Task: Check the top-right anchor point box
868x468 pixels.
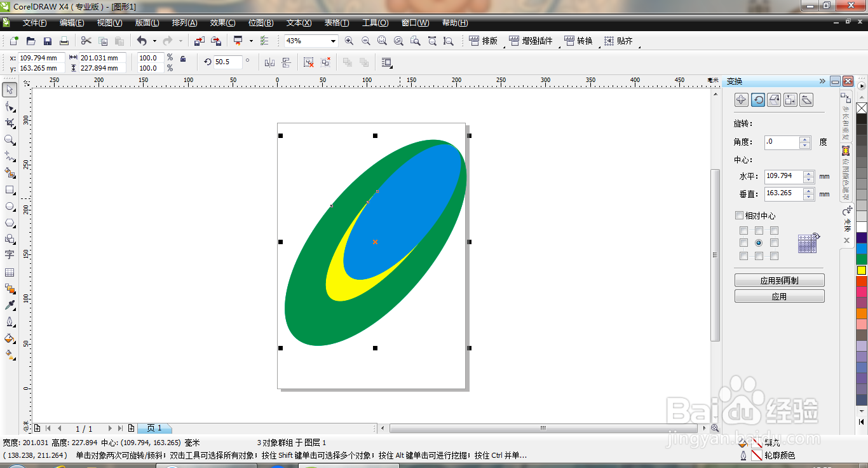Action: tap(774, 230)
